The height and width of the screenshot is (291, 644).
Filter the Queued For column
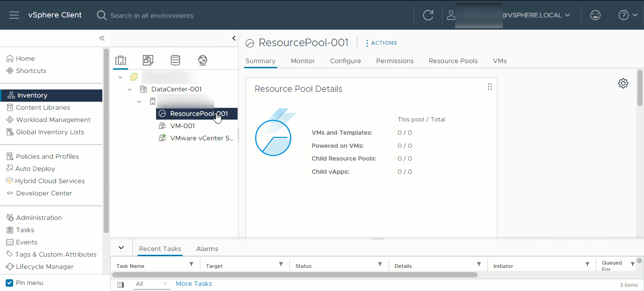coord(633,265)
